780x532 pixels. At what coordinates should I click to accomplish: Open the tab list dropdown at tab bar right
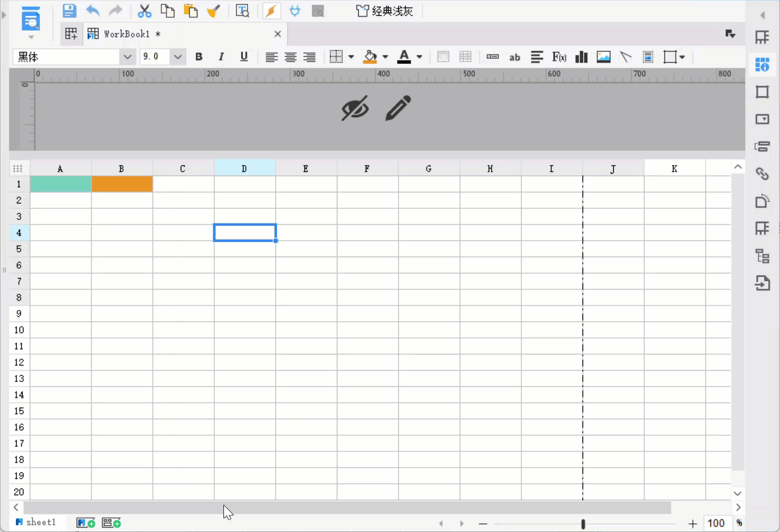[731, 34]
